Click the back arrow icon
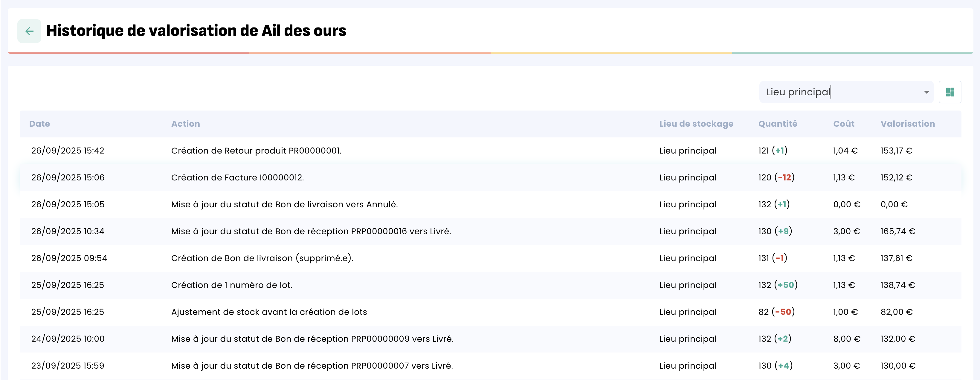Screen dimensions: 980x380 29,31
